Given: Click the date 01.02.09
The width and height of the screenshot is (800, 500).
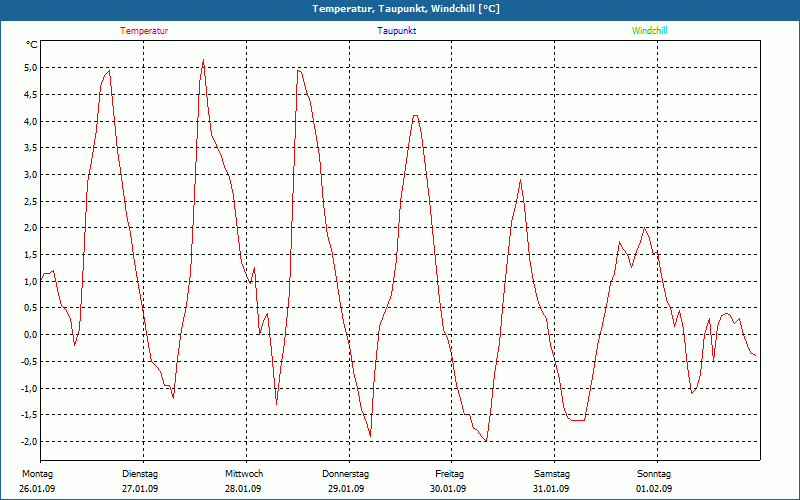Looking at the screenshot, I should [654, 489].
